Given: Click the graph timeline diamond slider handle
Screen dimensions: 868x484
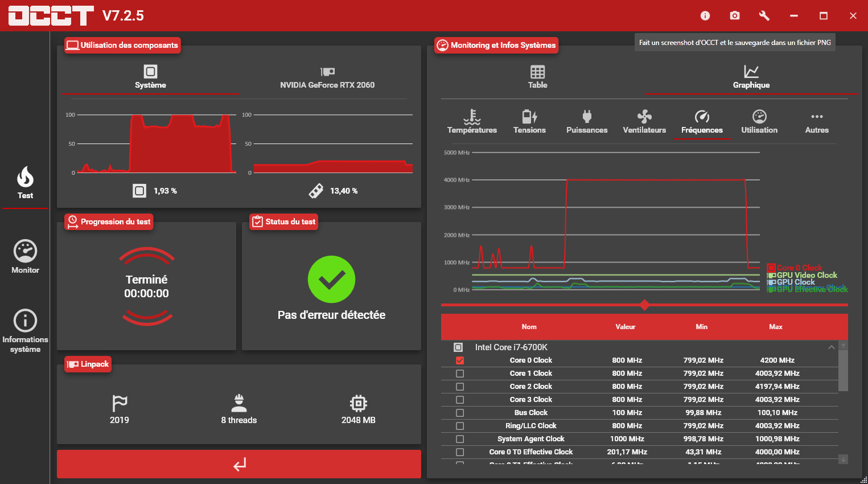Looking at the screenshot, I should 644,305.
